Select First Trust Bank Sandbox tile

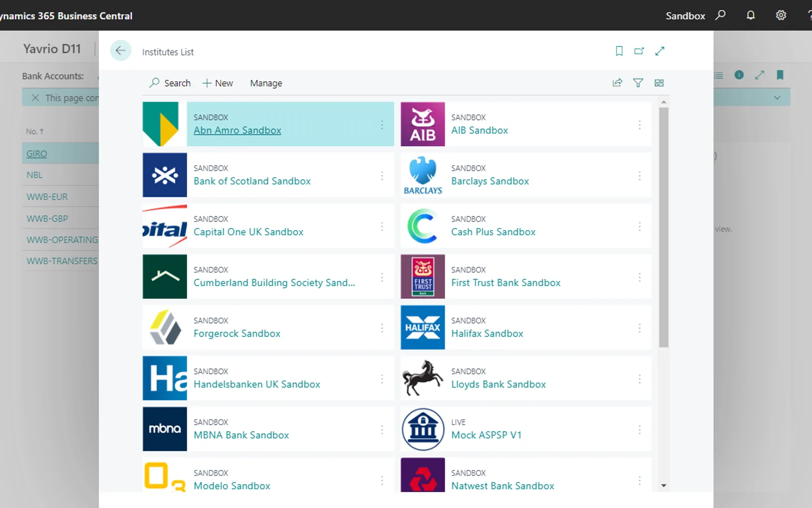[x=526, y=276]
